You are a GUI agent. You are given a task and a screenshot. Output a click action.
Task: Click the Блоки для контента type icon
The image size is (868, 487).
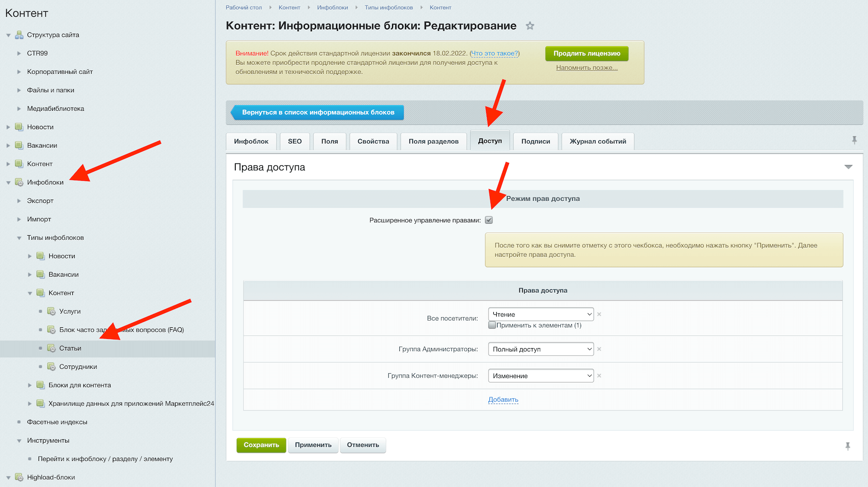pyautogui.click(x=41, y=385)
